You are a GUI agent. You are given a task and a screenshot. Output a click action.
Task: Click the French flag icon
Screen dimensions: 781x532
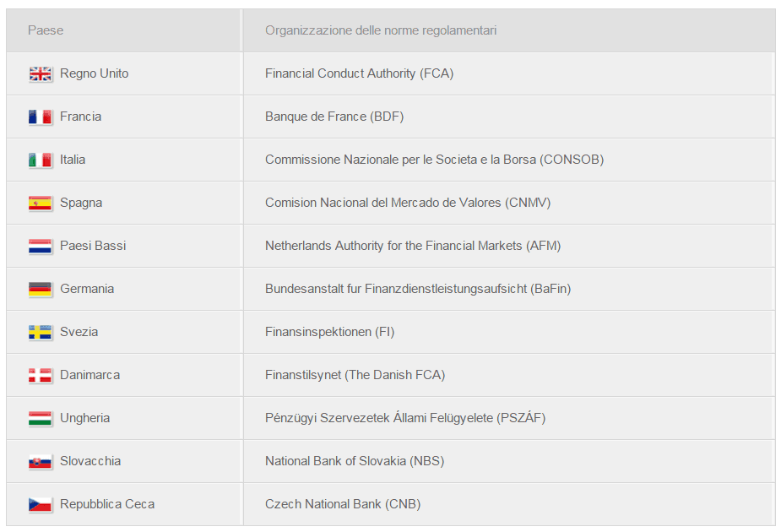click(x=41, y=117)
